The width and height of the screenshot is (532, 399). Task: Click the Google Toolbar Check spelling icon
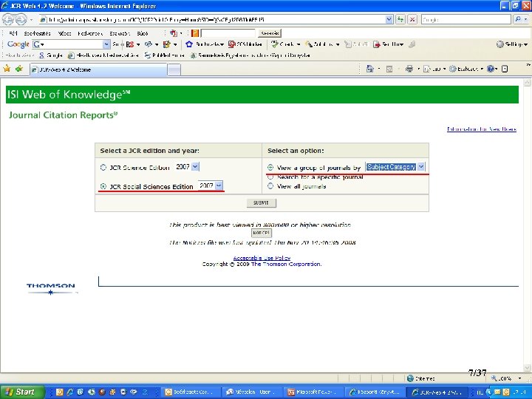point(274,44)
